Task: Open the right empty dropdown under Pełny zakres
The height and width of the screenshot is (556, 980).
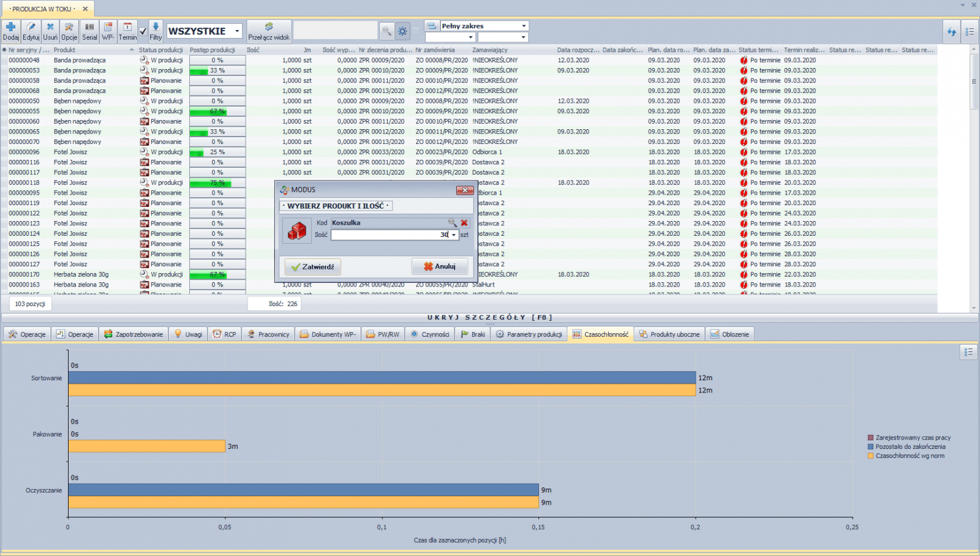Action: (523, 37)
